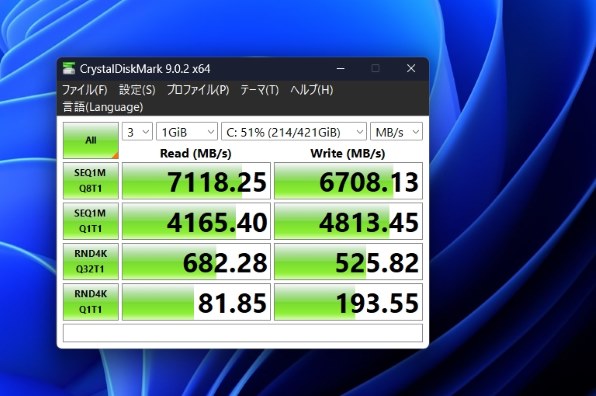The image size is (596, 396).
Task: Expand the test count dropdown showing 3
Action: pos(137,132)
